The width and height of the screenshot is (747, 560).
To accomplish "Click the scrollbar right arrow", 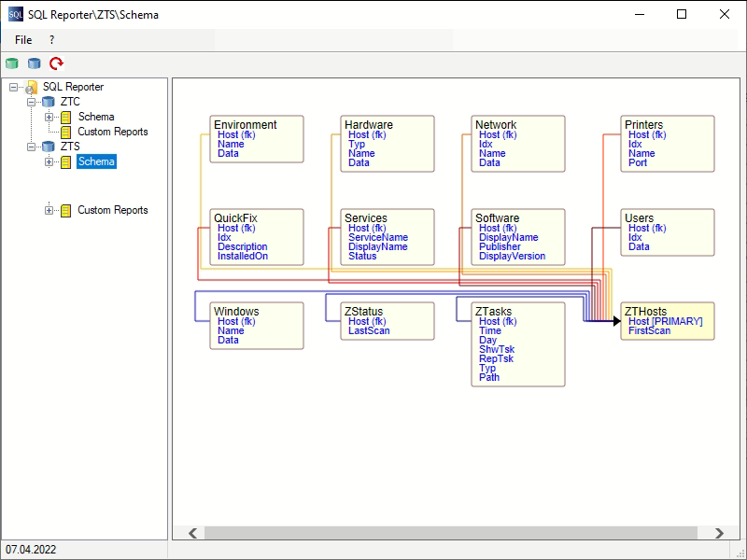I will pos(719,533).
